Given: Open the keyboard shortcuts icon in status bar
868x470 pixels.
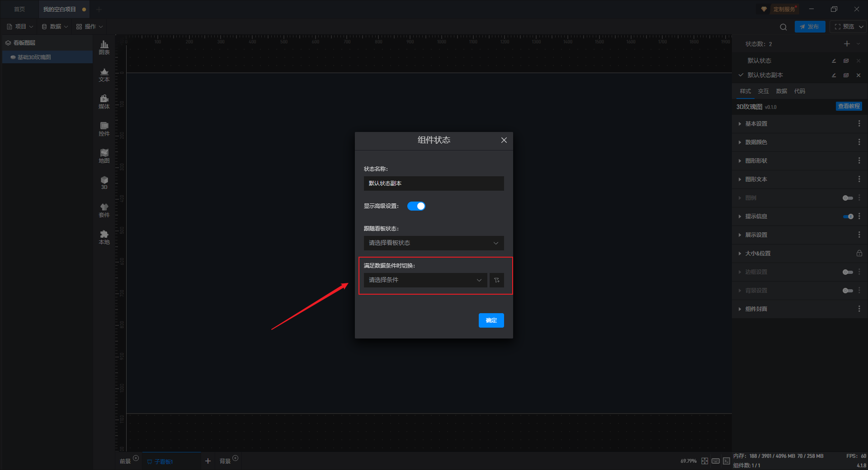Looking at the screenshot, I should (x=716, y=461).
